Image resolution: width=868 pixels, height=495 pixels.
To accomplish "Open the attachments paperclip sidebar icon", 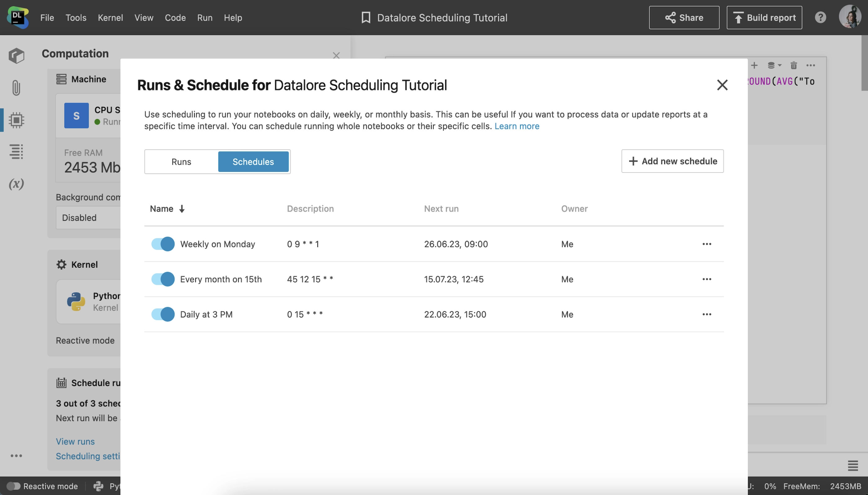I will click(16, 88).
